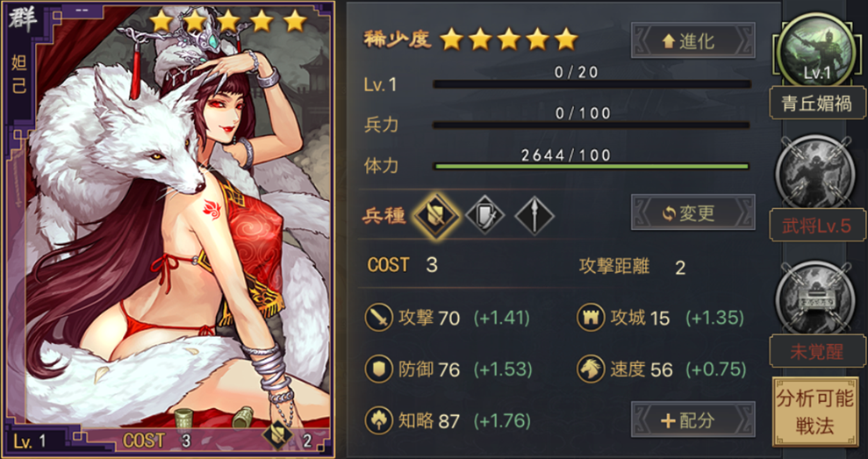Screen dimensions: 868x459
Task: Click the flame icon beside 知略
Action: coord(378,420)
